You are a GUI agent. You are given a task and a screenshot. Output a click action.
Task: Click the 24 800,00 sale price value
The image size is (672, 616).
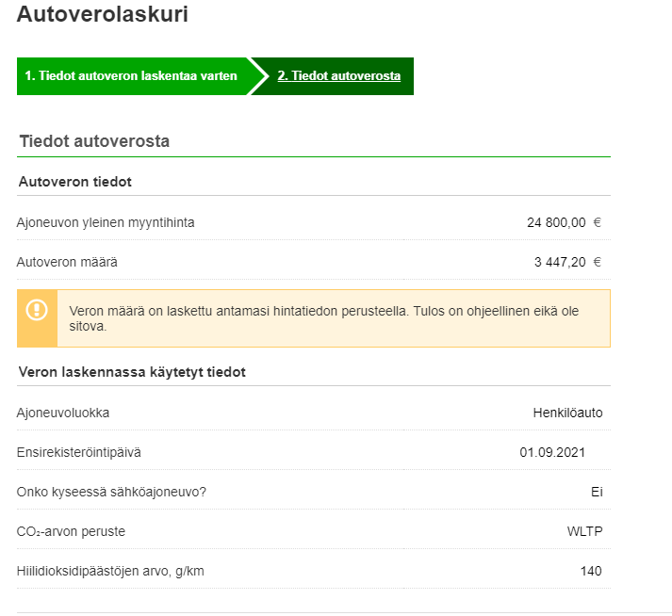pos(556,223)
